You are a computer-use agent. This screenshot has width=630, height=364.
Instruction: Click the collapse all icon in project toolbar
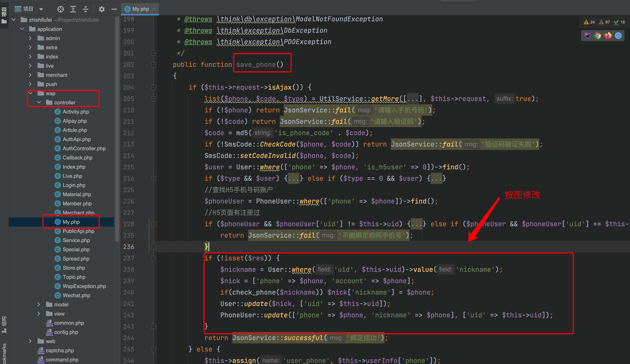pos(86,9)
